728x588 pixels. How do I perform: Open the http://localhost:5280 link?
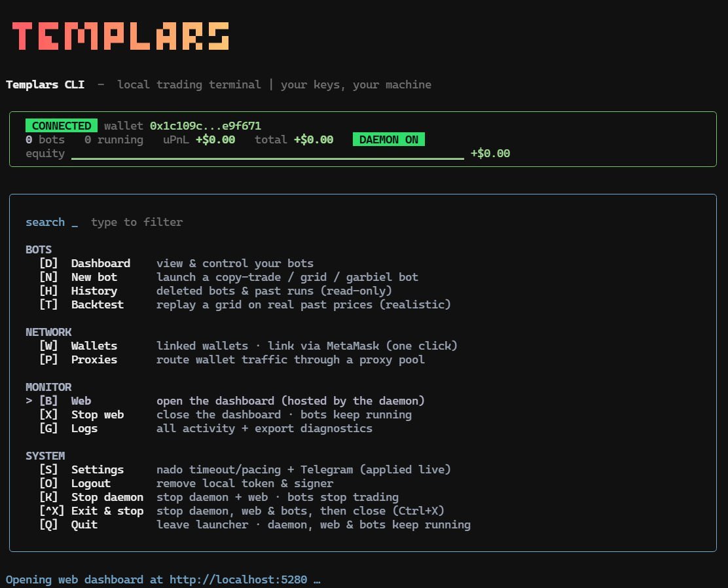(238, 579)
